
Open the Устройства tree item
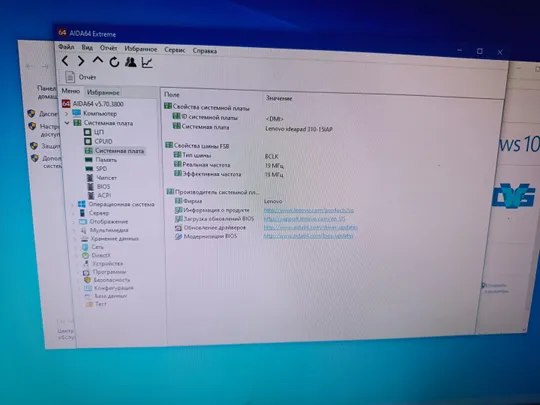[x=103, y=263]
